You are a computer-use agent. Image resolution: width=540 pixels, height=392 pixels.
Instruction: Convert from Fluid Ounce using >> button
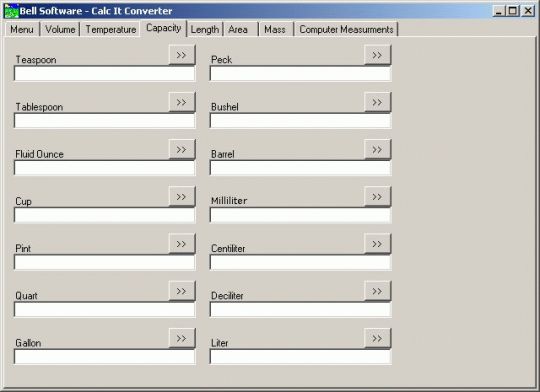[182, 149]
